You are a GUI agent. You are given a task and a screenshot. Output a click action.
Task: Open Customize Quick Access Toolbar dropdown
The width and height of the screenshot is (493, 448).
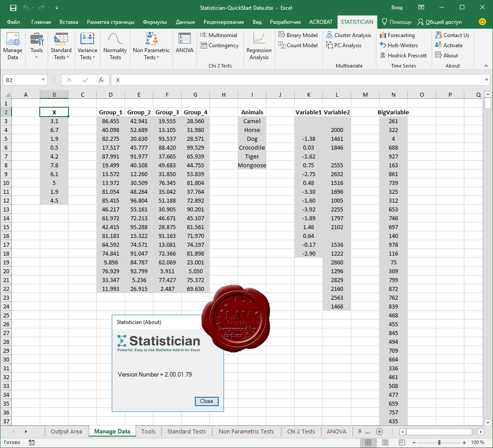tap(57, 8)
